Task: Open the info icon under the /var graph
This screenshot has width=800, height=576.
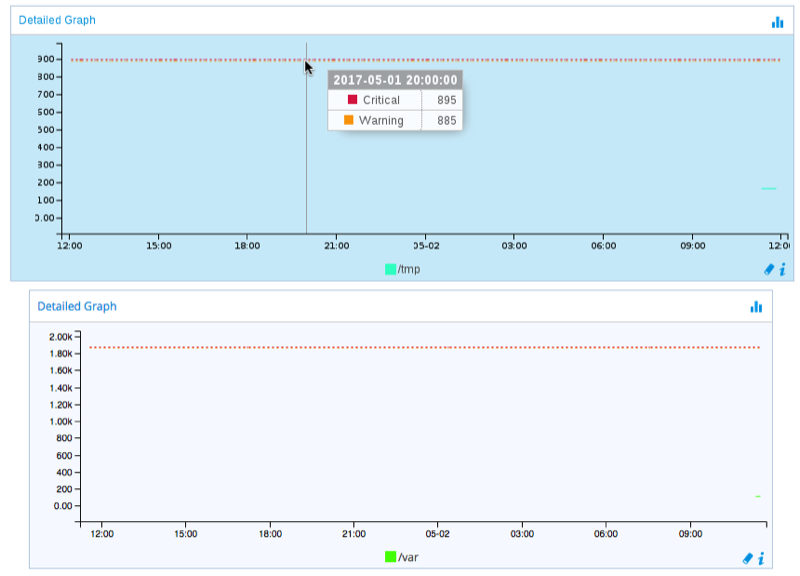Action: click(761, 558)
